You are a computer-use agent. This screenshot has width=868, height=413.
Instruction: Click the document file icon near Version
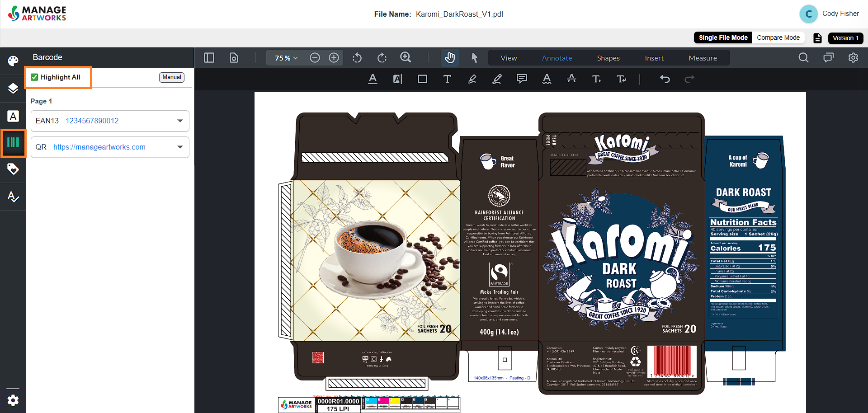click(x=817, y=38)
